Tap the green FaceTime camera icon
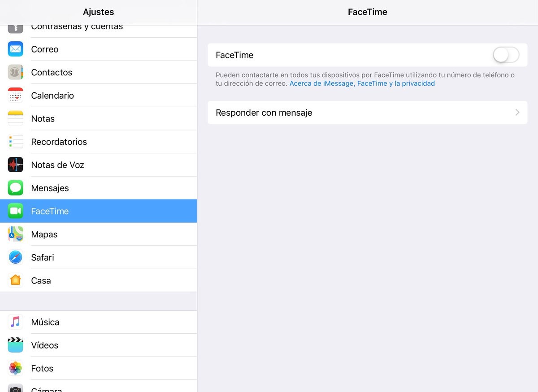538x392 pixels. [15, 211]
